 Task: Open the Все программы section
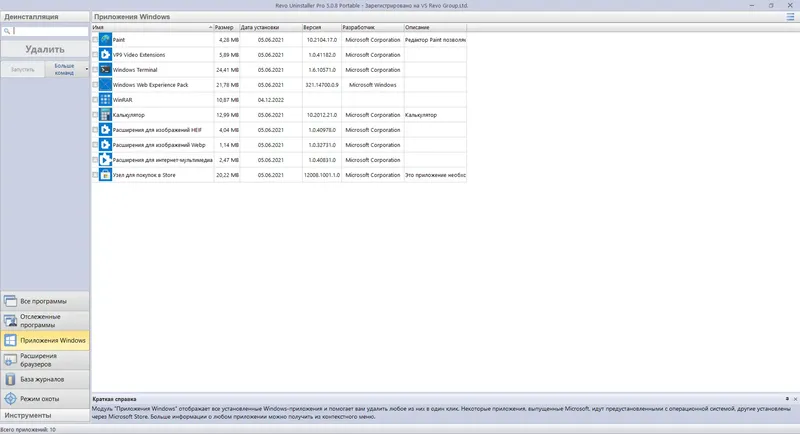45,301
